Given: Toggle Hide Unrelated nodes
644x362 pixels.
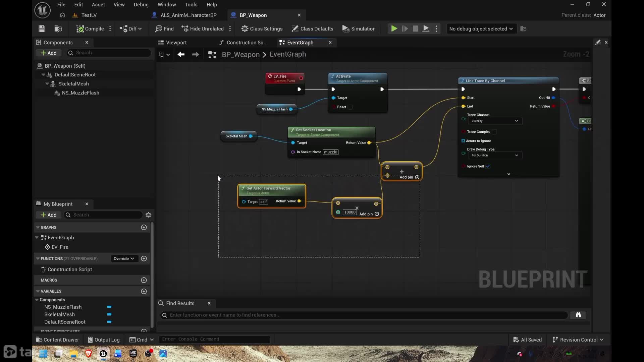Looking at the screenshot, I should point(203,29).
